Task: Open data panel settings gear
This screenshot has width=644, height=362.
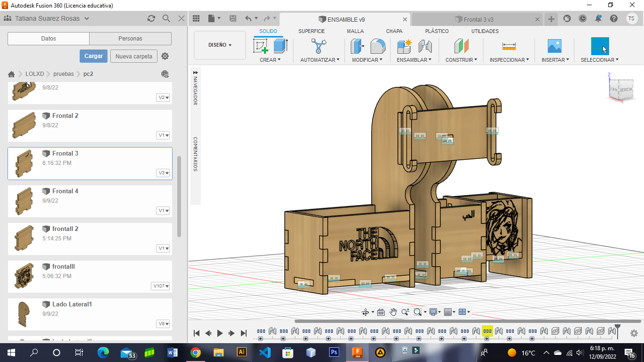Action: pos(165,56)
